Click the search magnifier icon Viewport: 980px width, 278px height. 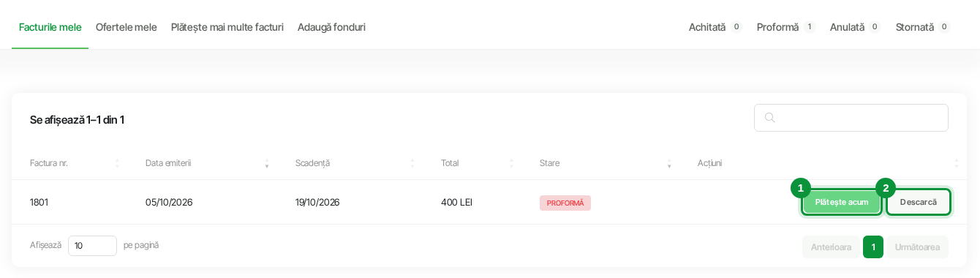(x=769, y=118)
